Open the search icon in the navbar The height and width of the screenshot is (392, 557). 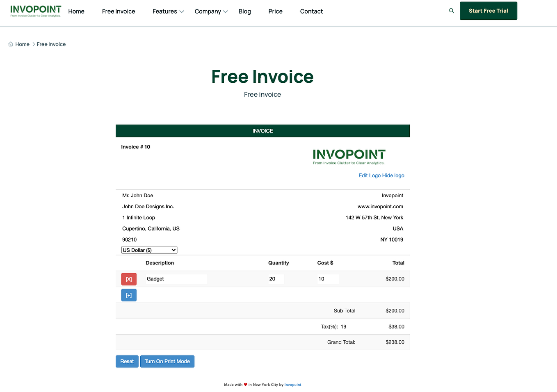[x=451, y=11]
